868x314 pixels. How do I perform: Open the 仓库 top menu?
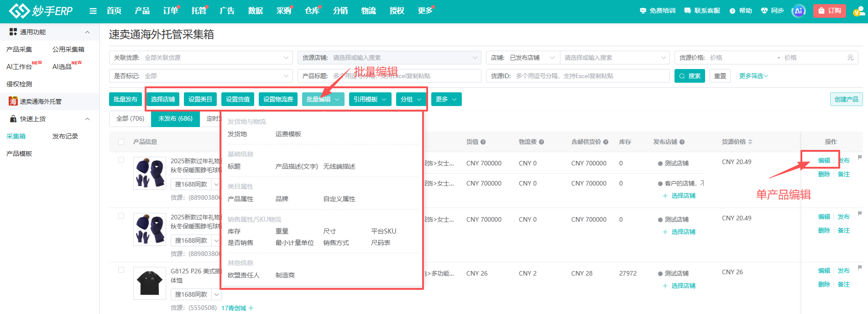coord(312,11)
